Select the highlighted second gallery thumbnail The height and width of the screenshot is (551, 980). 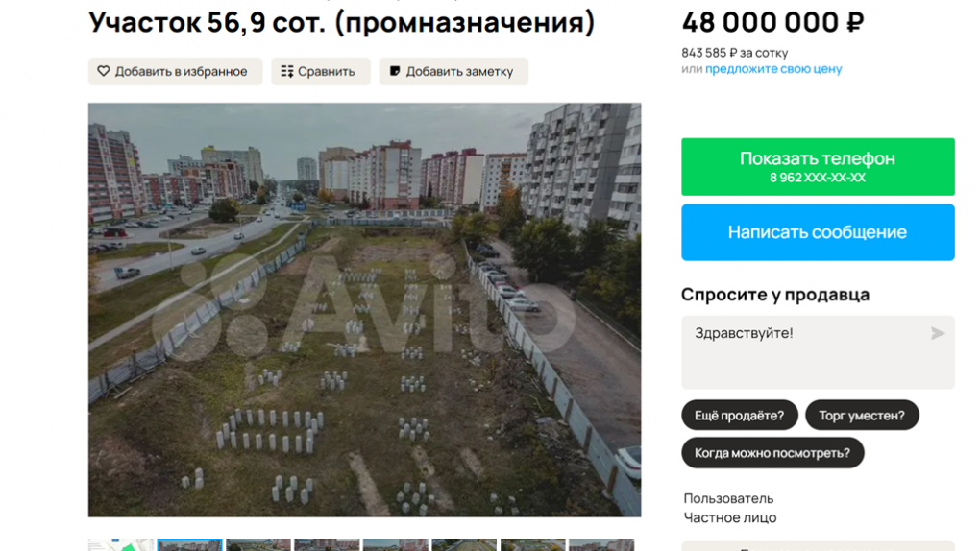[189, 545]
